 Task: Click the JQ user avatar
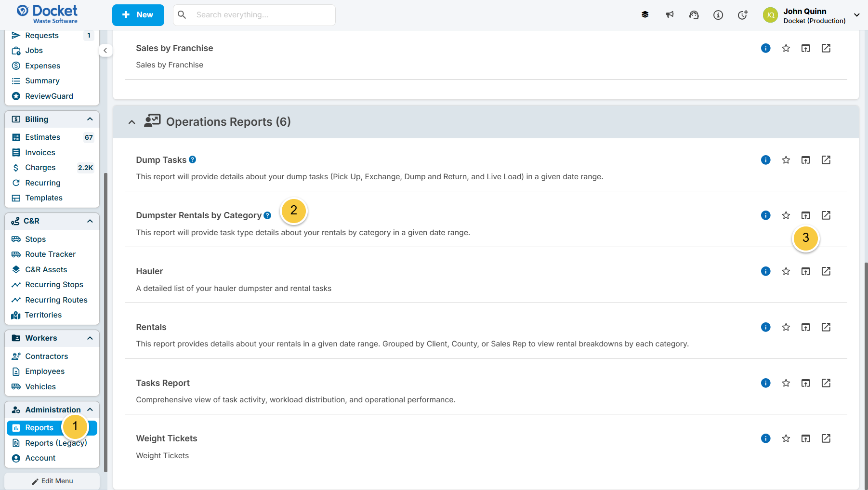click(770, 15)
